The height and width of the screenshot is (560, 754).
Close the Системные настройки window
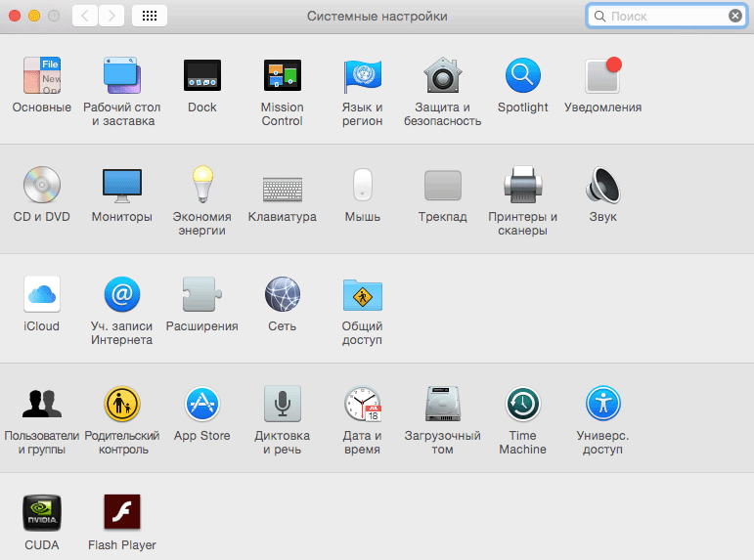(x=15, y=16)
